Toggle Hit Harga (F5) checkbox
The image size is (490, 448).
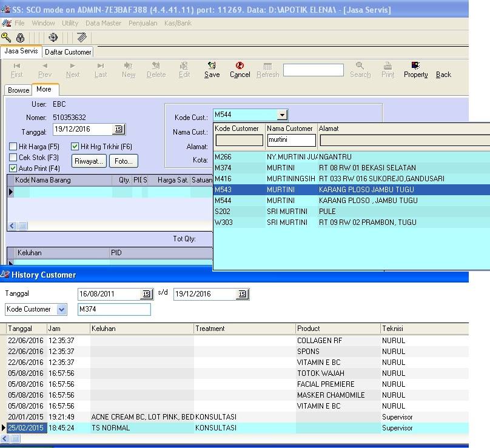(x=13, y=147)
